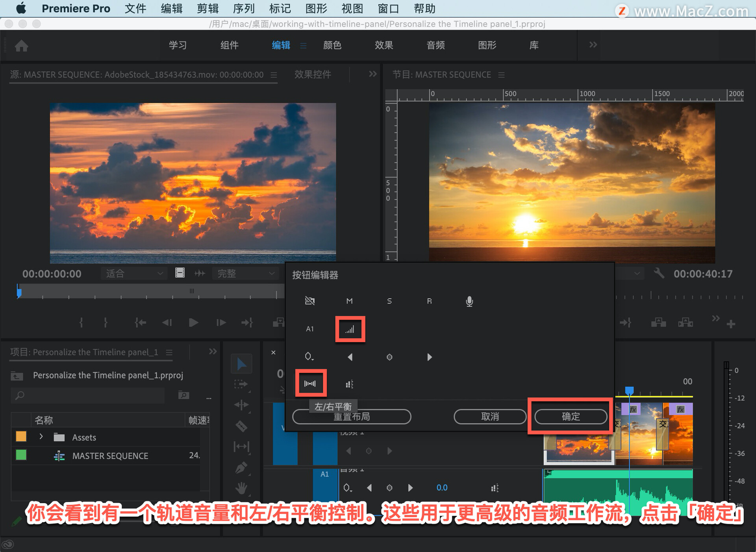Toggle track output eye icon in editor

click(x=310, y=301)
